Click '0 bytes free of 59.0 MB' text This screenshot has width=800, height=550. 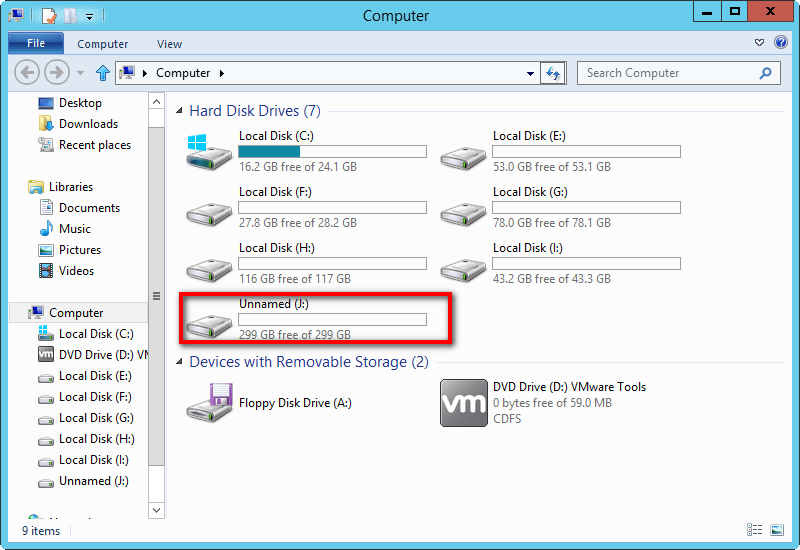(x=552, y=403)
